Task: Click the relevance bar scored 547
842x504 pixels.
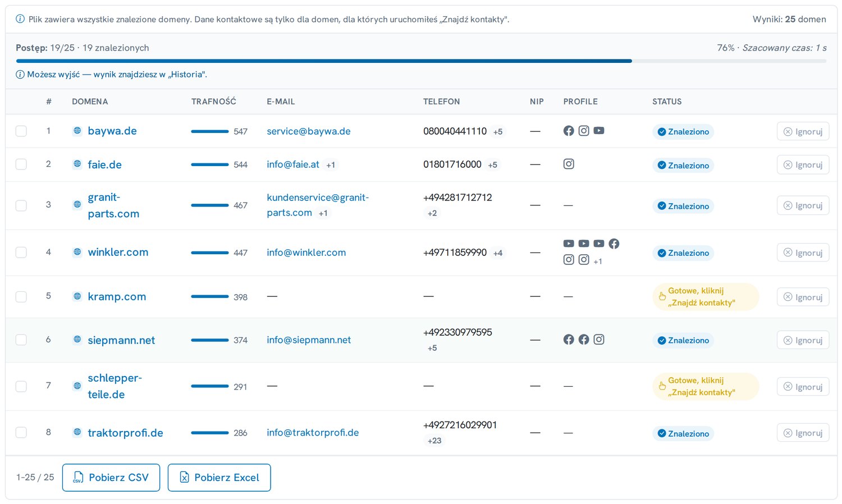Action: pos(210,131)
